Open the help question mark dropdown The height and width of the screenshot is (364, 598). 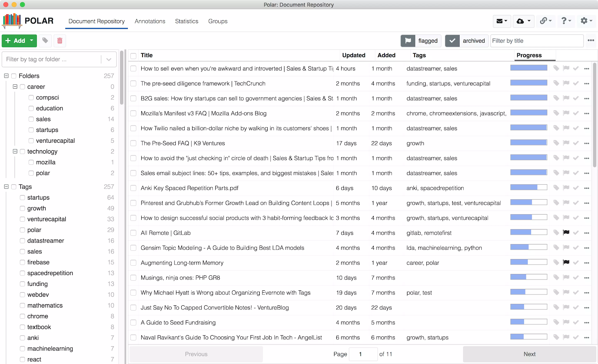point(566,21)
